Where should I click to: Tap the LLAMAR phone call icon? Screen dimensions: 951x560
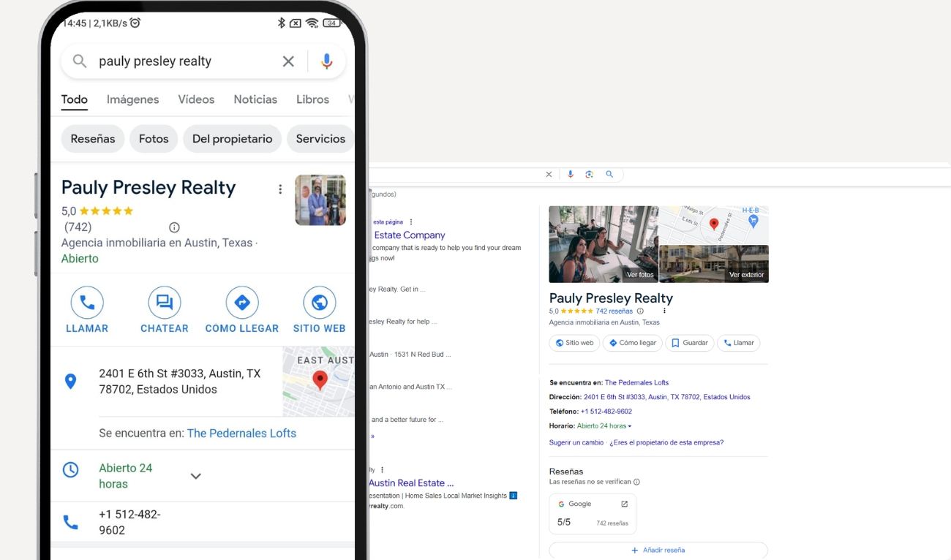[87, 303]
